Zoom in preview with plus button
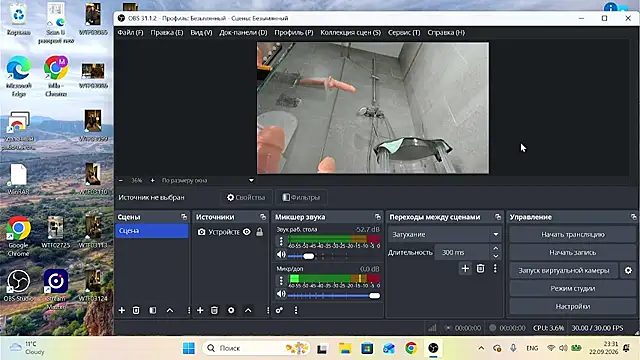The height and width of the screenshot is (360, 640). coord(153,180)
